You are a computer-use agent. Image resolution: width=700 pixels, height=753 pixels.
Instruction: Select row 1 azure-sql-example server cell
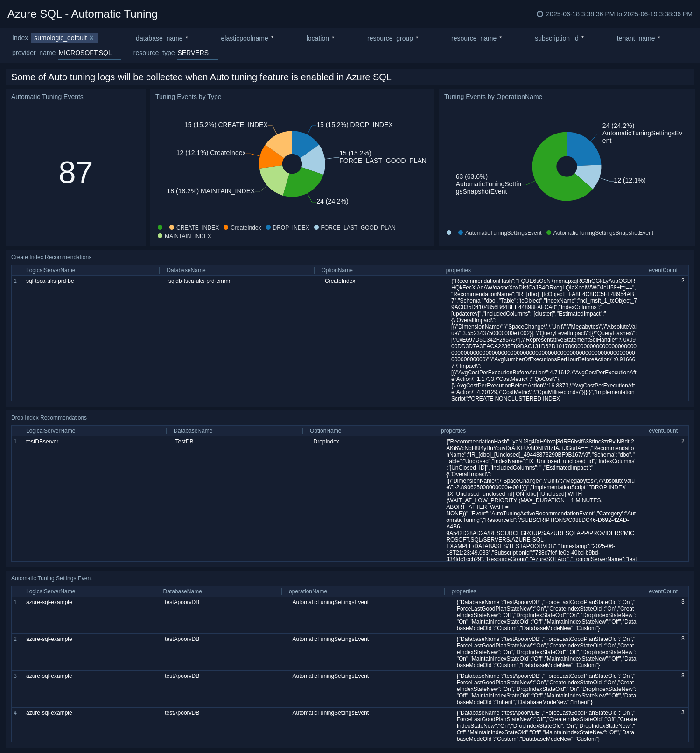[x=49, y=602]
